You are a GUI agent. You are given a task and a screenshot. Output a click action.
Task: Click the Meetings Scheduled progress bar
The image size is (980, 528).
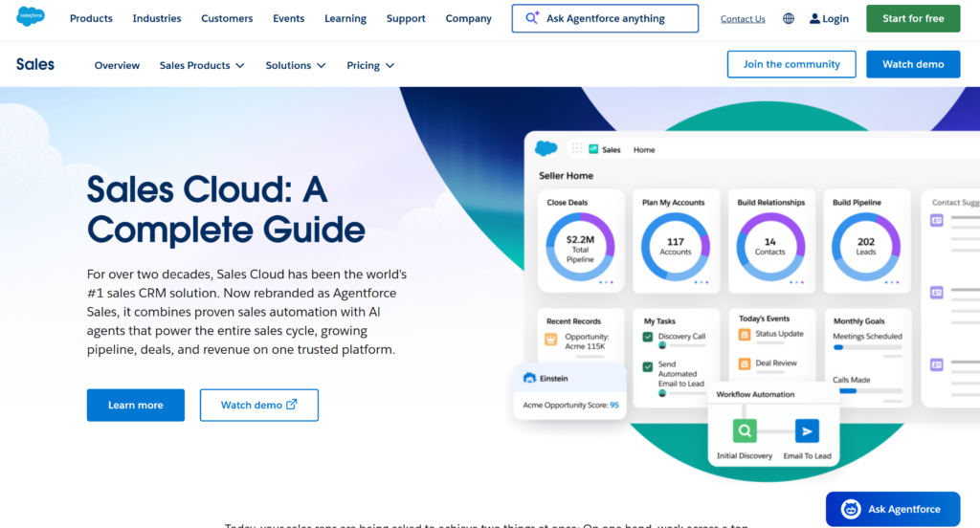tap(867, 347)
